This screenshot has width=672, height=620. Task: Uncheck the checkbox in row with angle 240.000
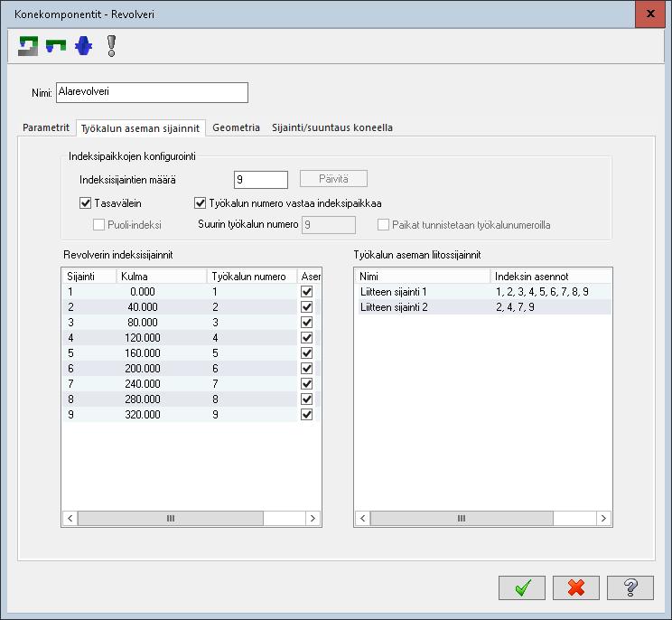pyautogui.click(x=306, y=384)
